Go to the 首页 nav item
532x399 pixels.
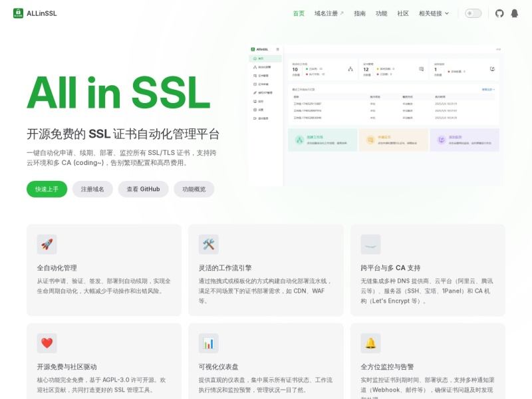coord(299,13)
